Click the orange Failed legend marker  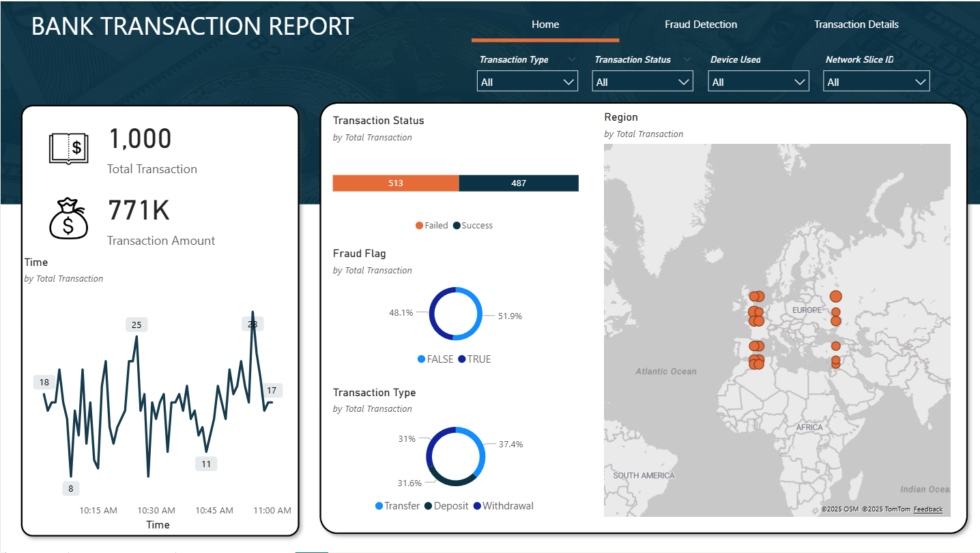click(x=419, y=226)
